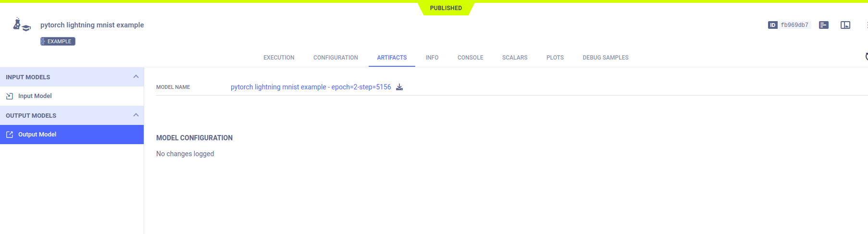Go to the Info tab
This screenshot has width=868, height=234.
[432, 58]
